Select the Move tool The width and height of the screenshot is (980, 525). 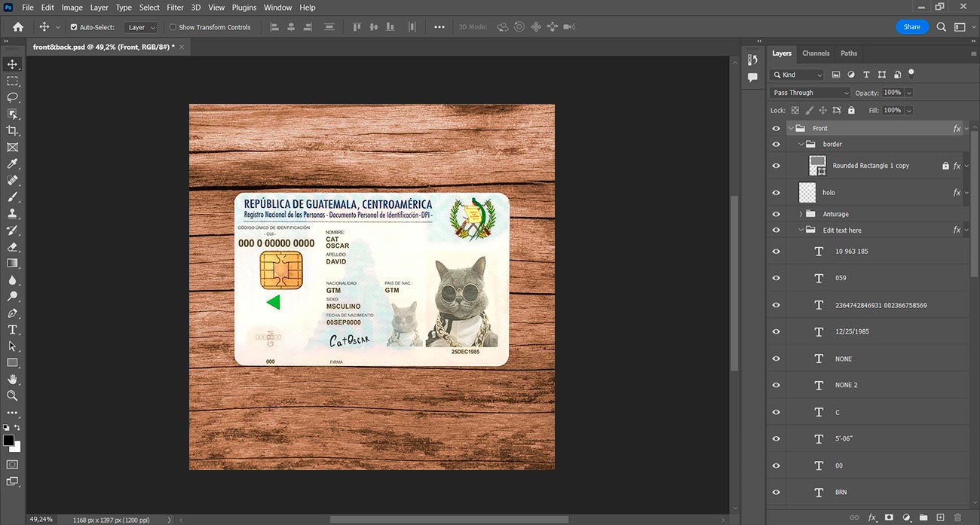coord(12,64)
